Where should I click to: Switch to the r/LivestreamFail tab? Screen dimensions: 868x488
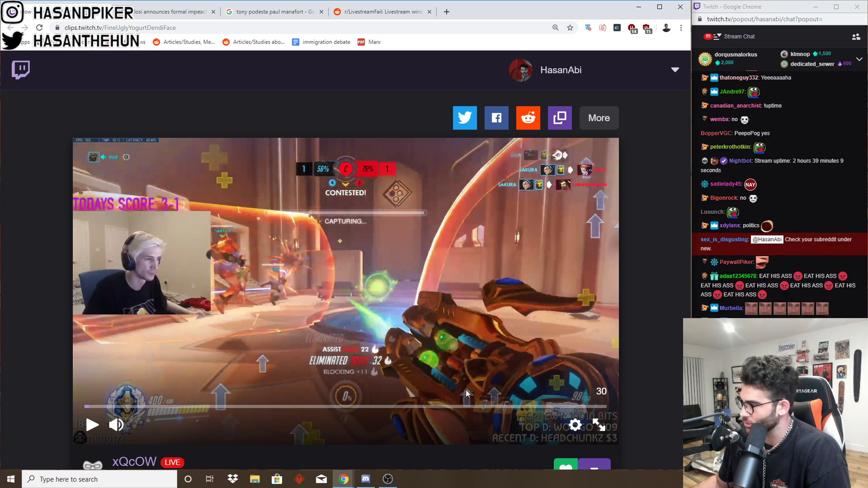click(x=383, y=11)
